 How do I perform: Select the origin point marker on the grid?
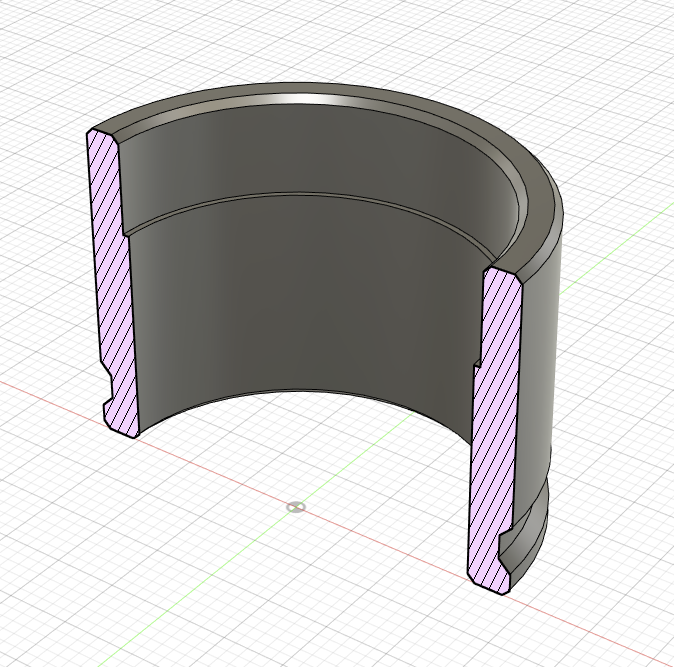pyautogui.click(x=296, y=507)
